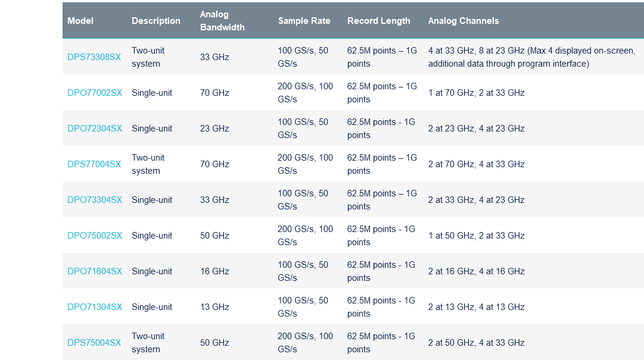
Task: Click '2 at 50 GHz, 4 at 33 GHz' cell
Action: [477, 342]
